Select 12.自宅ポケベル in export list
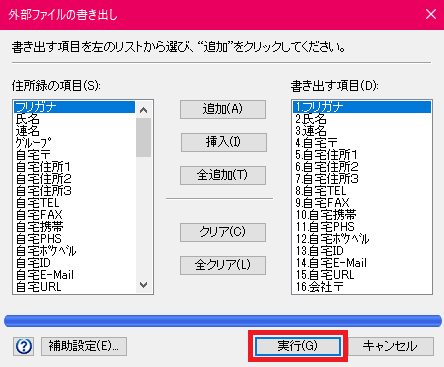This screenshot has height=367, width=444. (x=362, y=239)
